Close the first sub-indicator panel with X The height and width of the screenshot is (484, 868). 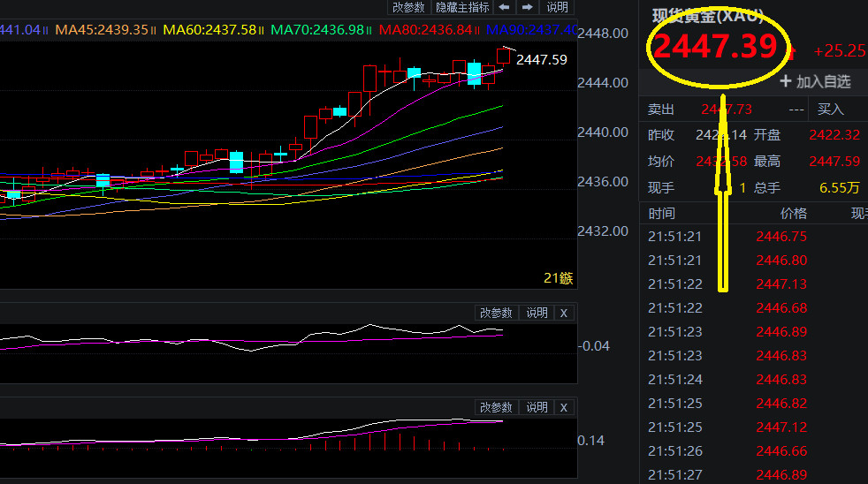564,313
